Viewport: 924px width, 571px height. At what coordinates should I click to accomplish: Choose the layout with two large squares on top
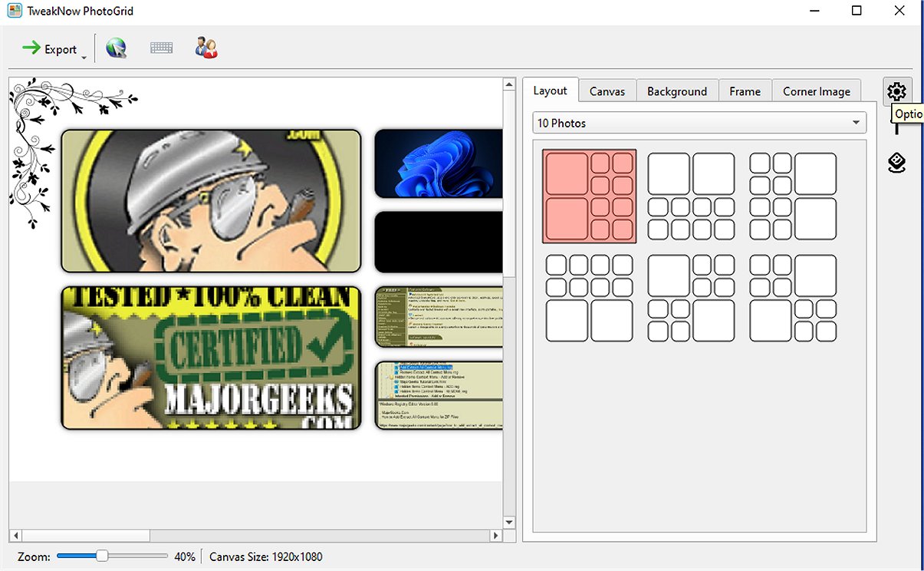coord(691,196)
